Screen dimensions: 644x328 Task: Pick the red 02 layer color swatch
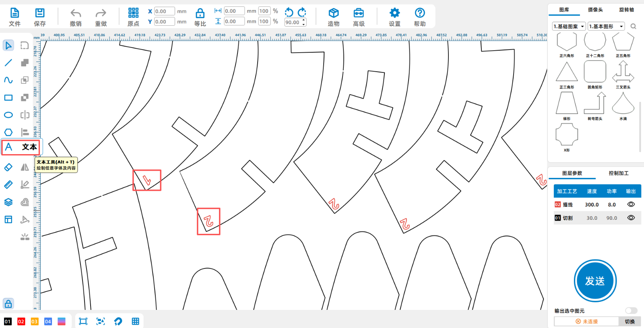tap(21, 322)
